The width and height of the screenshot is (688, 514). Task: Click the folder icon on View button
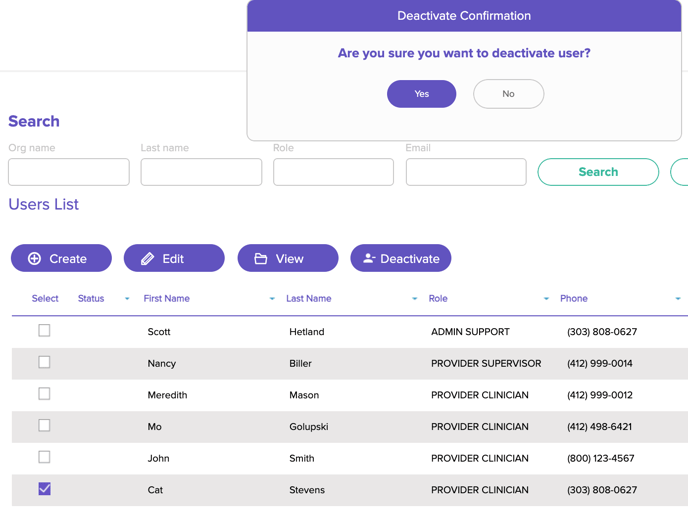[261, 259]
